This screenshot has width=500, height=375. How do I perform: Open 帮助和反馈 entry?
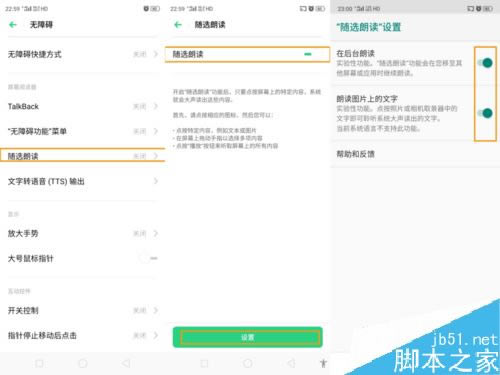point(415,154)
